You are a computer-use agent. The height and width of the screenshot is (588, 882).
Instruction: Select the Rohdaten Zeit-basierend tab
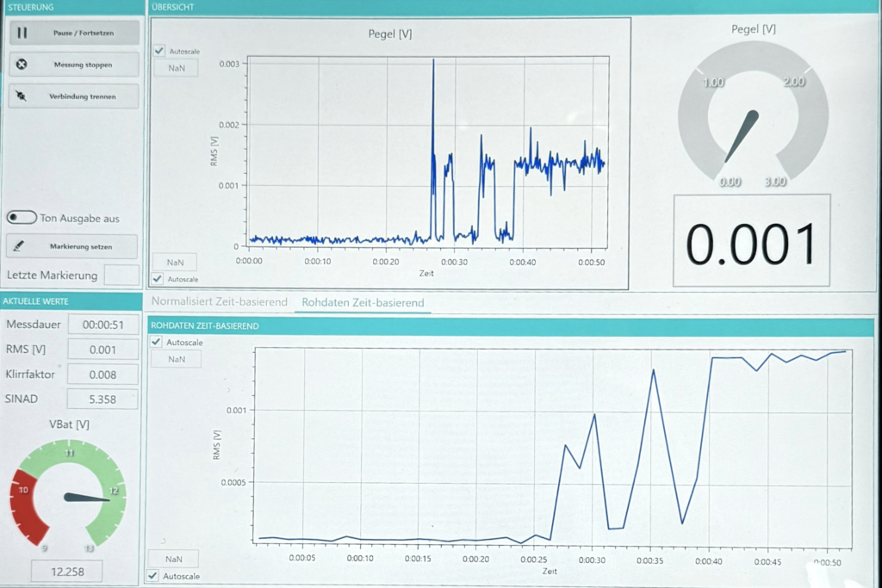tap(362, 303)
